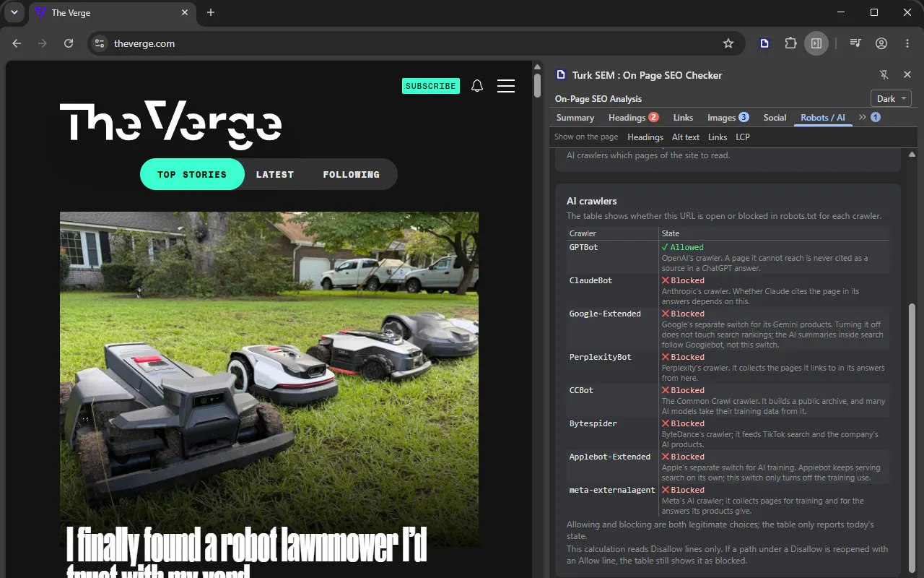Close the Turk SEM side panel

pyautogui.click(x=907, y=75)
